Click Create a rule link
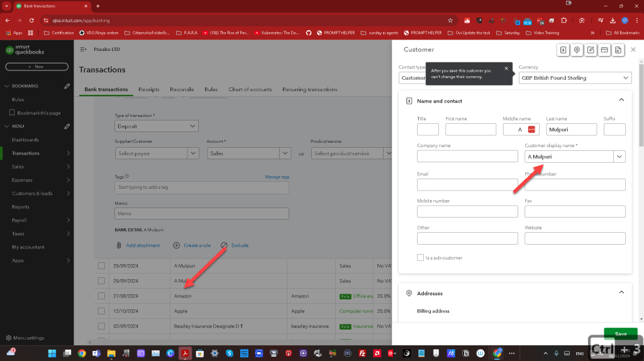The width and height of the screenshot is (644, 361). [x=197, y=245]
